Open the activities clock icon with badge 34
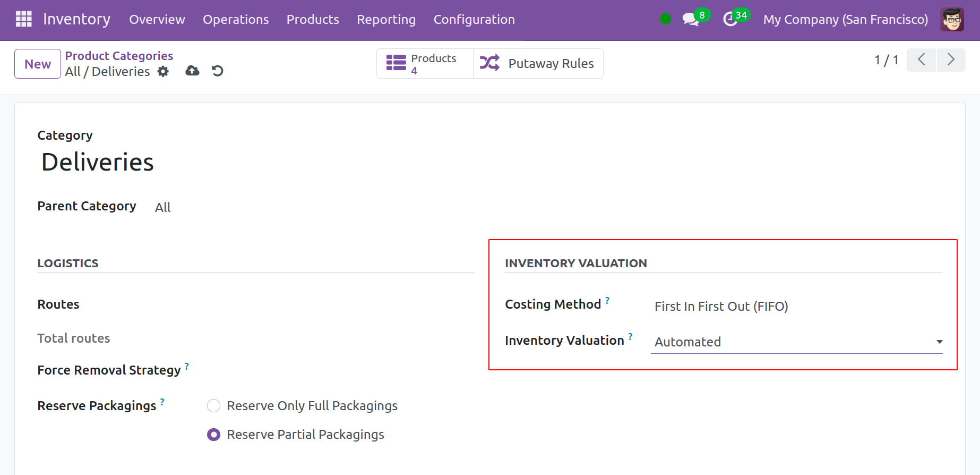980x475 pixels. [730, 20]
